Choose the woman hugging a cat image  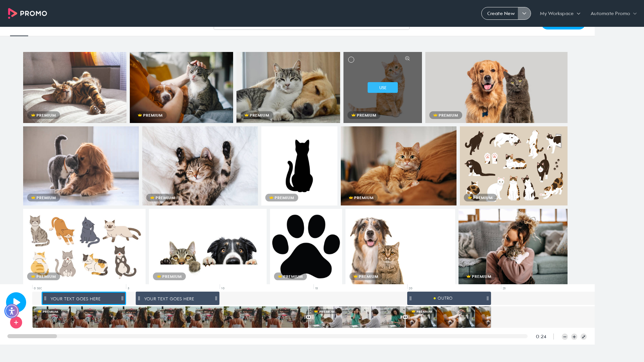[x=513, y=247]
